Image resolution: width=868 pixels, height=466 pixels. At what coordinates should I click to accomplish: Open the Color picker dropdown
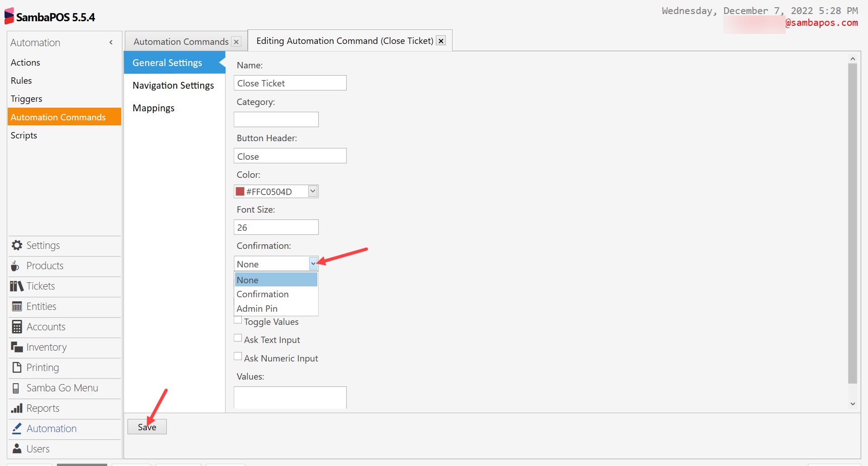click(312, 191)
